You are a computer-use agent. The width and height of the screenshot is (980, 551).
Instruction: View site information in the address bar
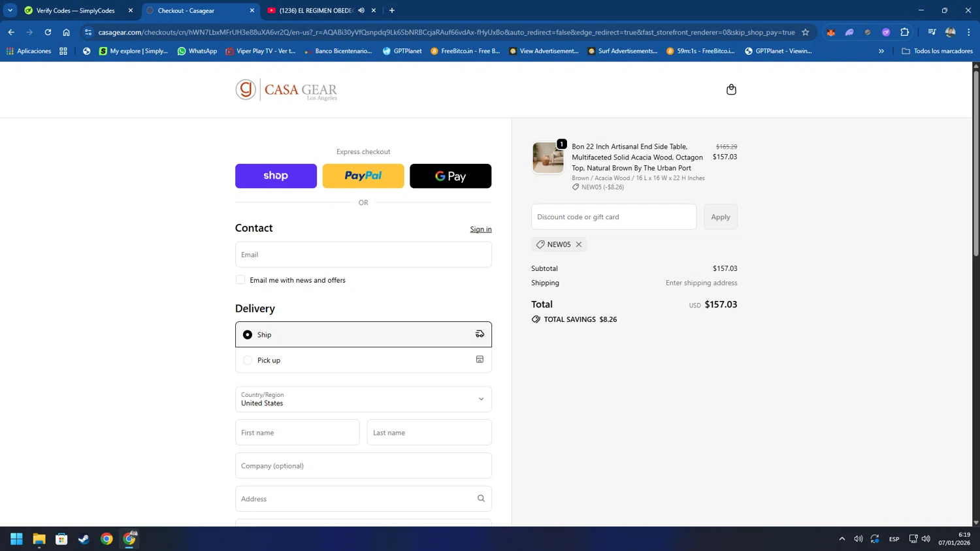[88, 32]
